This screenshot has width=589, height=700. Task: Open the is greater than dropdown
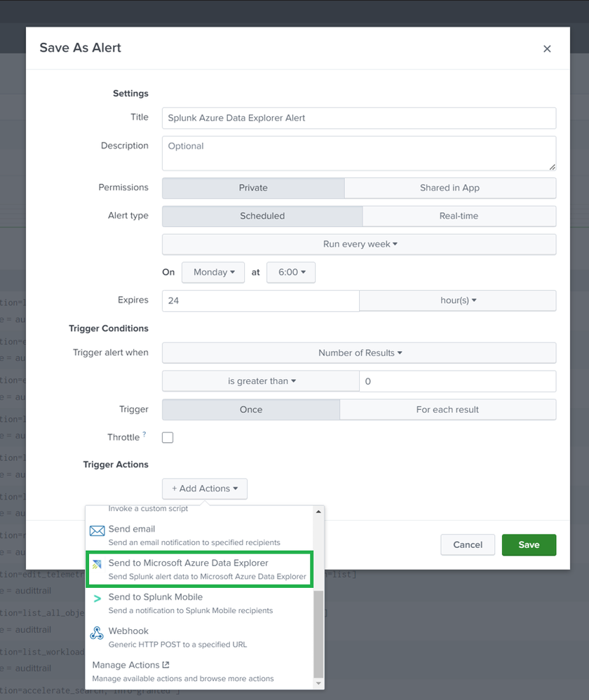click(x=261, y=381)
